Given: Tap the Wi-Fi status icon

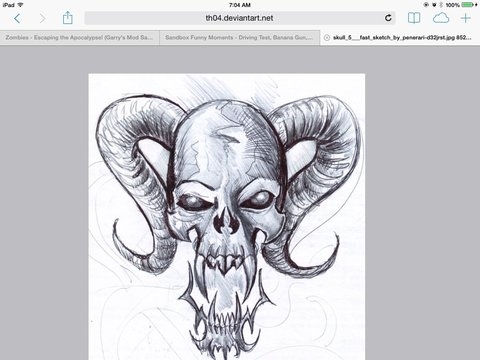Looking at the screenshot, I should click(x=20, y=5).
